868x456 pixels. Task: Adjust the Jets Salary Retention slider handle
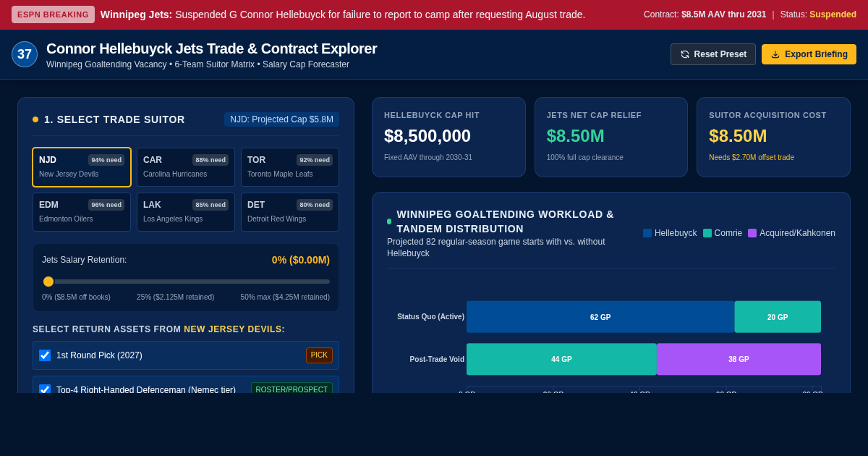tap(48, 282)
